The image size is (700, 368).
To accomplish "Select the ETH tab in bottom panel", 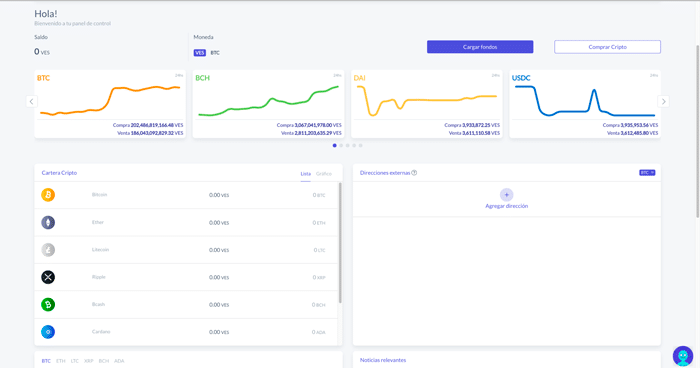I will click(61, 361).
